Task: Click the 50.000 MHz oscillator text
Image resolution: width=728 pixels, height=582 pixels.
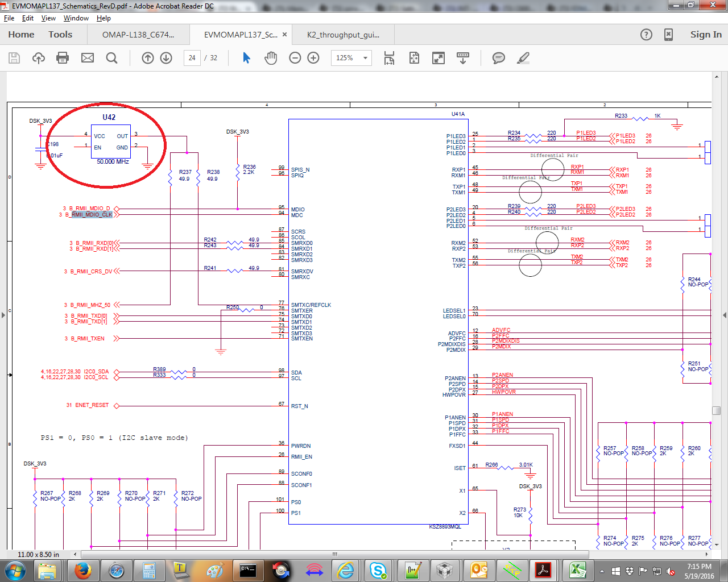Action: pyautogui.click(x=113, y=161)
